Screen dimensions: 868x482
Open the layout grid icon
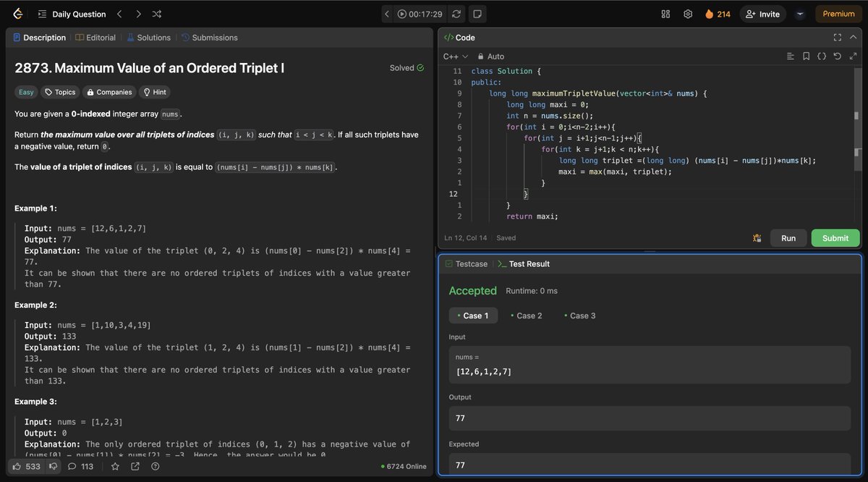(666, 14)
